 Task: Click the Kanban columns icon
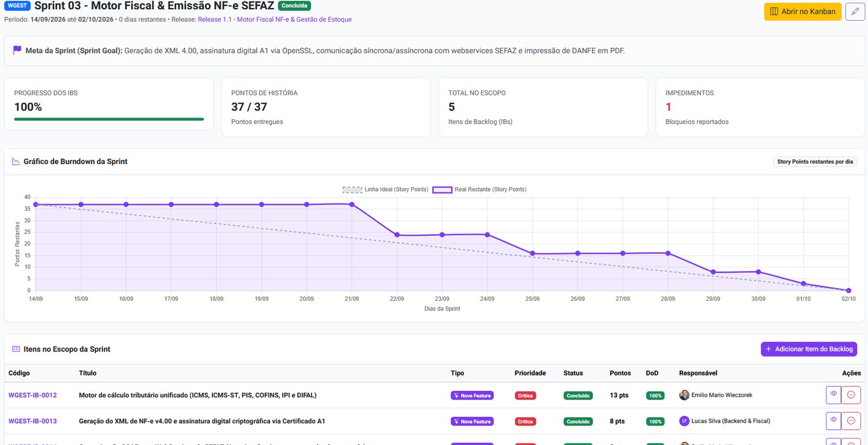pos(774,11)
